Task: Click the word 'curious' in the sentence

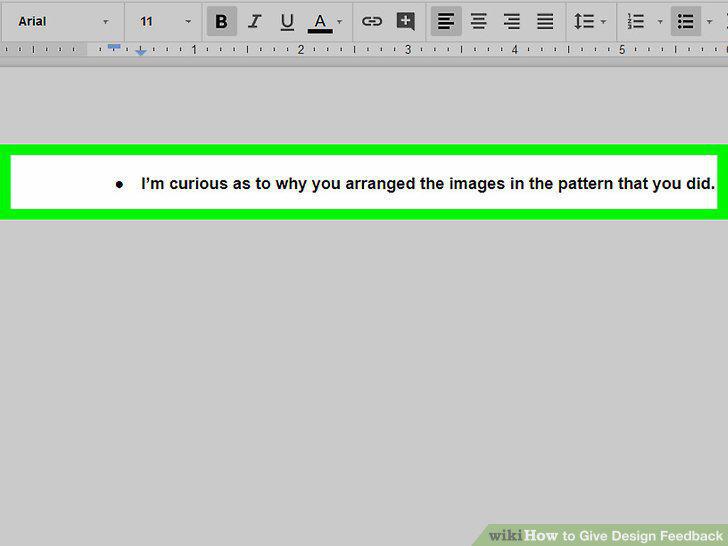Action: (198, 184)
